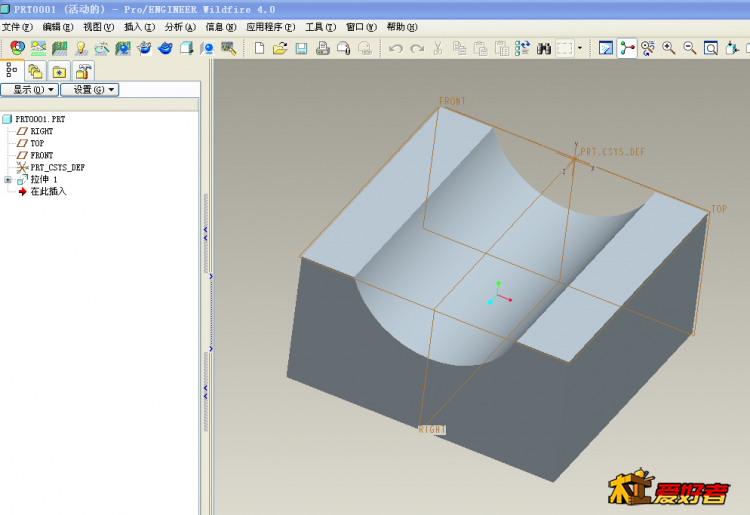Click the white teapot render icon
Viewport: 750px width, 515px height.
[143, 48]
